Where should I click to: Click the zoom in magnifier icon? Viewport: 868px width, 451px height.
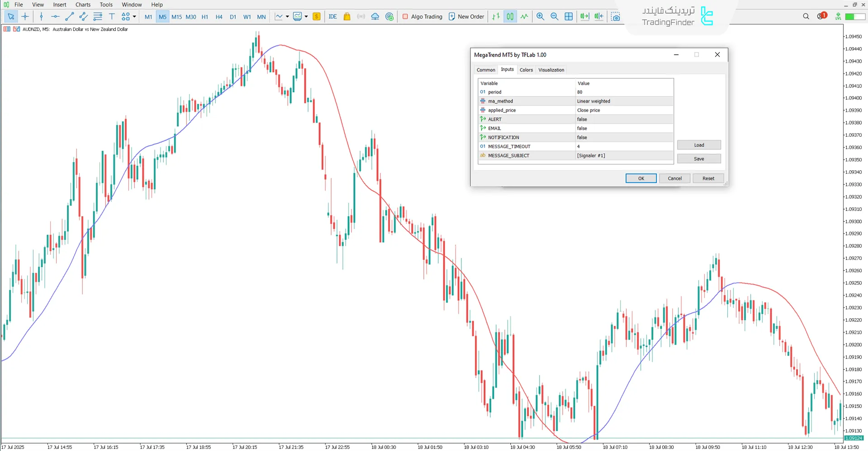540,17
